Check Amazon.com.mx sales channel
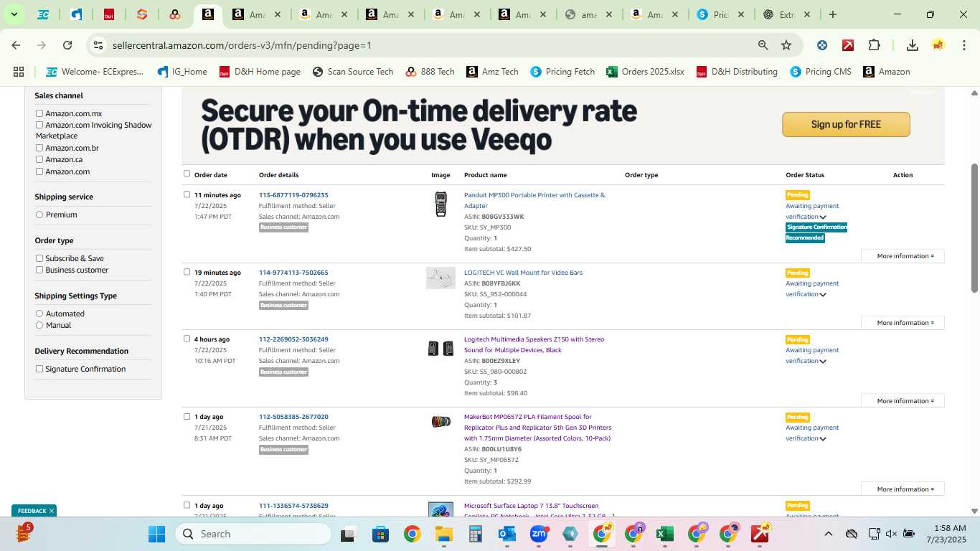The image size is (980, 551). [x=39, y=113]
